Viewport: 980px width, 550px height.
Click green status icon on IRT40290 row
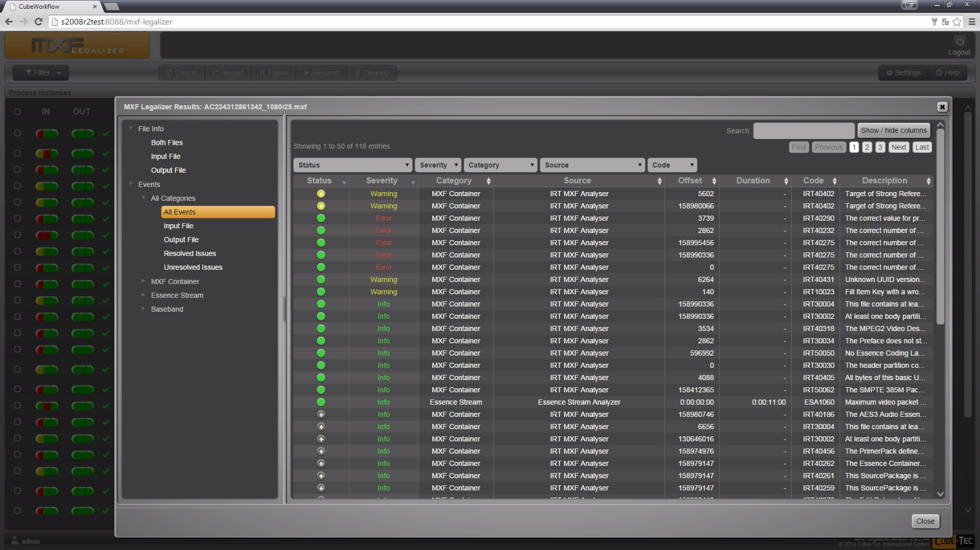pos(321,218)
